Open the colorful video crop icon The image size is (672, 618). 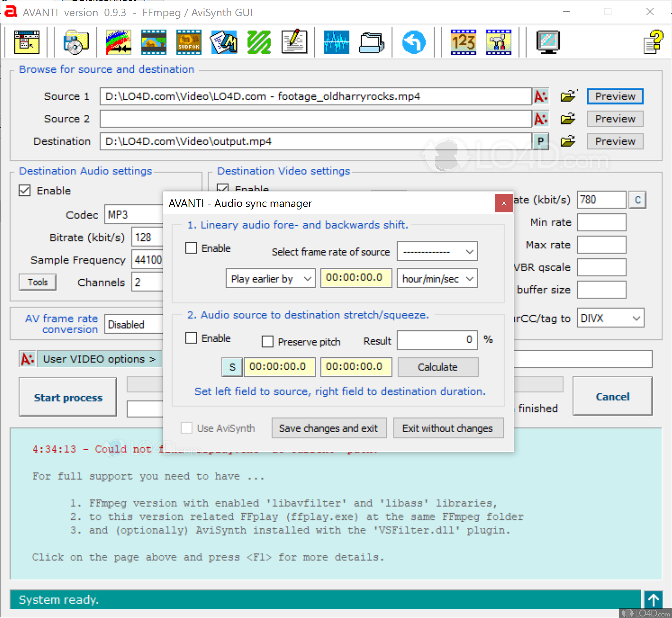click(118, 42)
